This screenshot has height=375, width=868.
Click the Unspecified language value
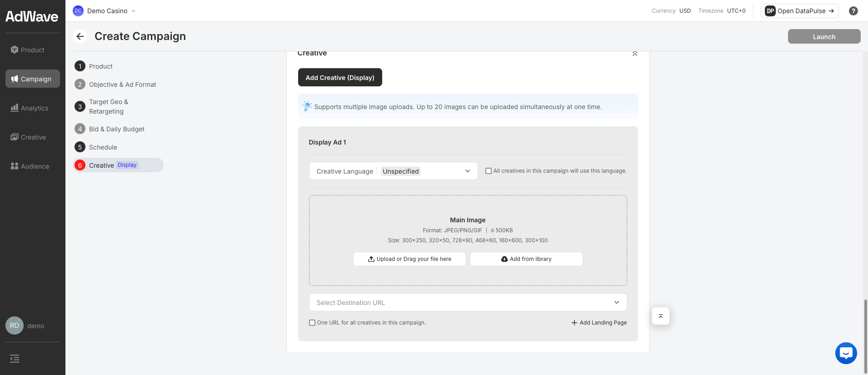click(400, 171)
